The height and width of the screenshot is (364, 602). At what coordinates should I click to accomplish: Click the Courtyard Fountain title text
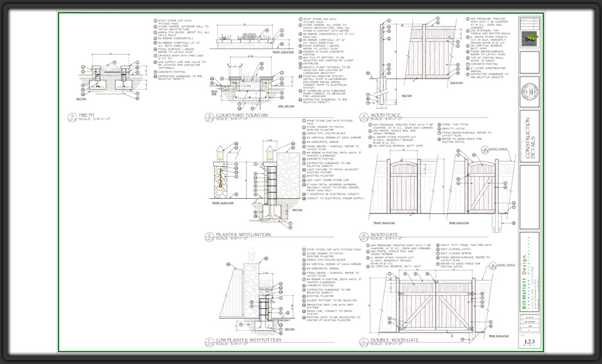click(x=242, y=115)
